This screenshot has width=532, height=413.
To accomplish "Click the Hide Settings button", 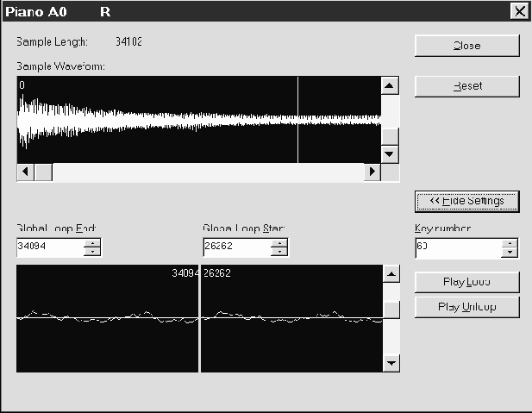I will (466, 201).
